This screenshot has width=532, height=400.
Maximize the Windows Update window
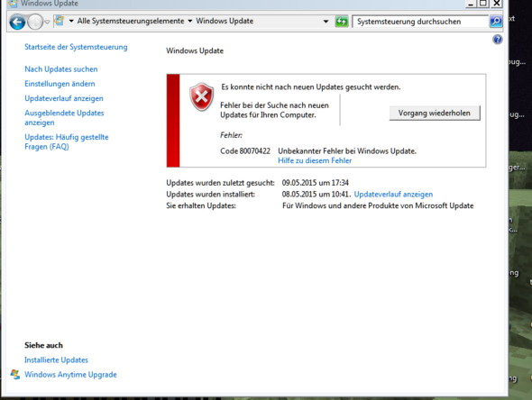point(483,4)
